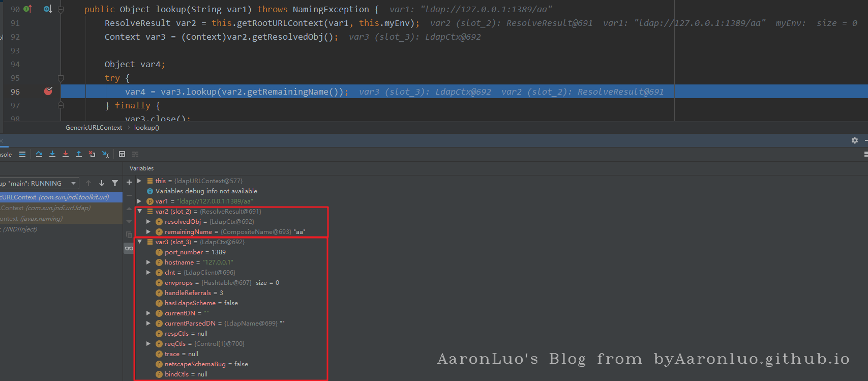
Task: Select the GenericURLContext breadcrumb
Action: (94, 128)
